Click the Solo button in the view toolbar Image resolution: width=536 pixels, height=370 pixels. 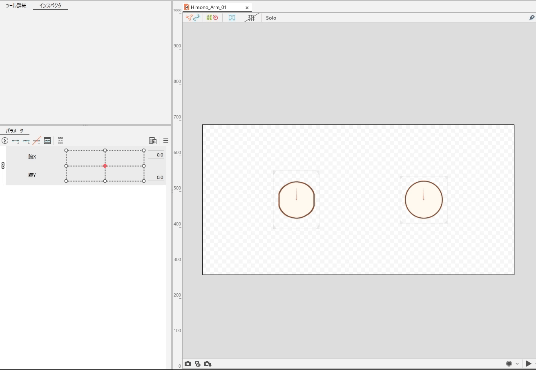point(271,18)
